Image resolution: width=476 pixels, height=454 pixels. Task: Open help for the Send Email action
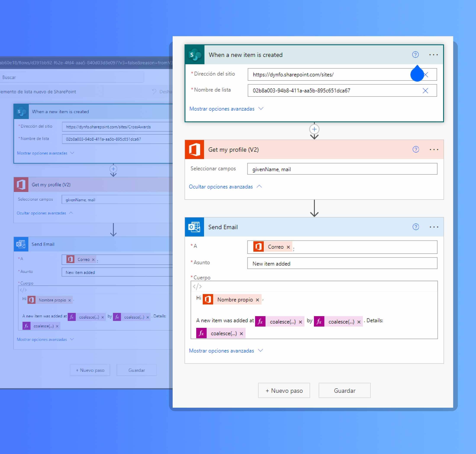pos(416,227)
